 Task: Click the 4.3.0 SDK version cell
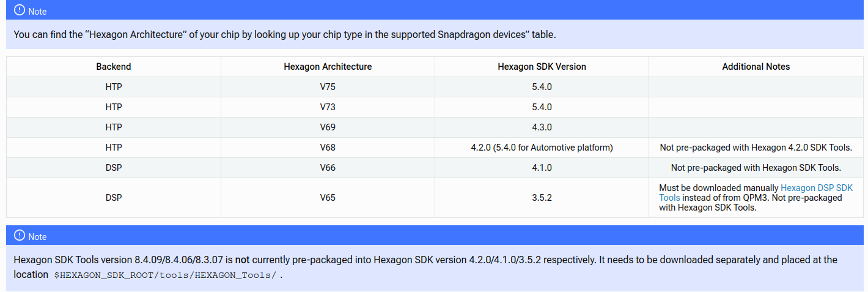coord(542,127)
